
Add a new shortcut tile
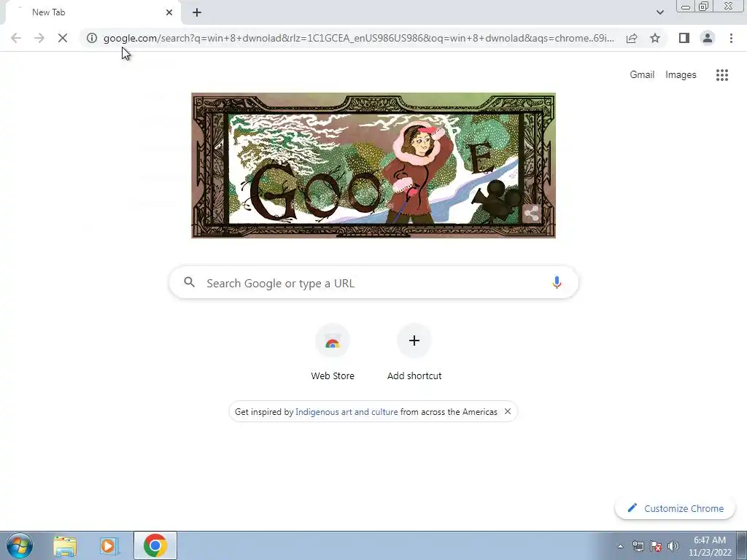tap(414, 352)
